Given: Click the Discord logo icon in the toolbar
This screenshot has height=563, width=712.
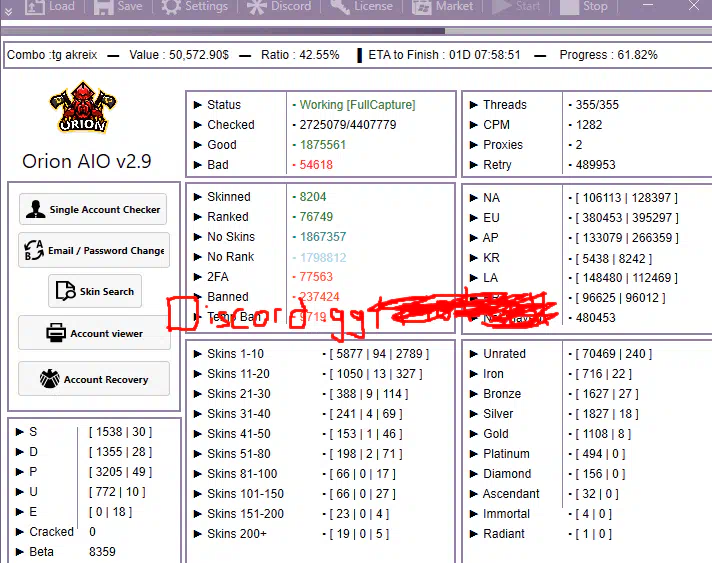Looking at the screenshot, I should 256,7.
